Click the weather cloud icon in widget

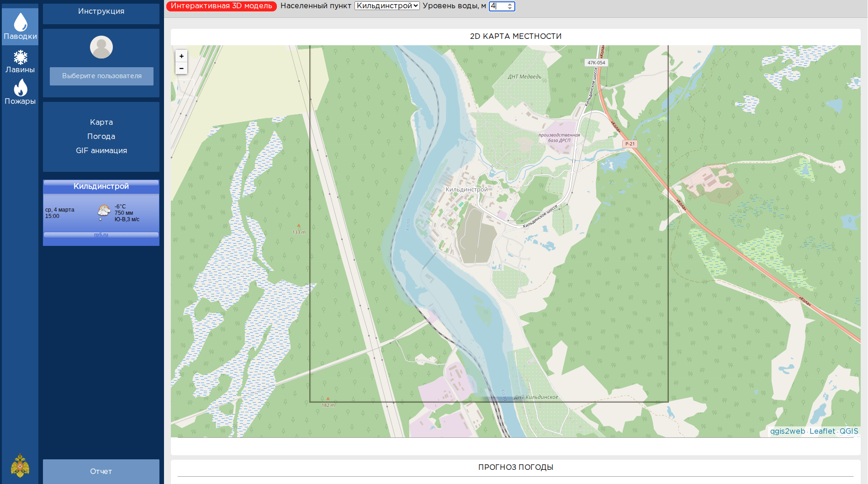click(104, 211)
